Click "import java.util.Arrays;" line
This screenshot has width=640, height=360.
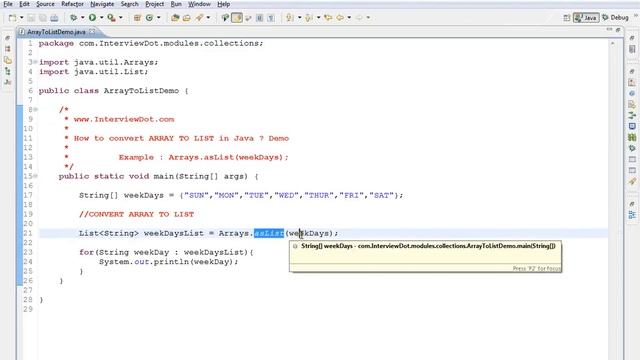click(98, 62)
